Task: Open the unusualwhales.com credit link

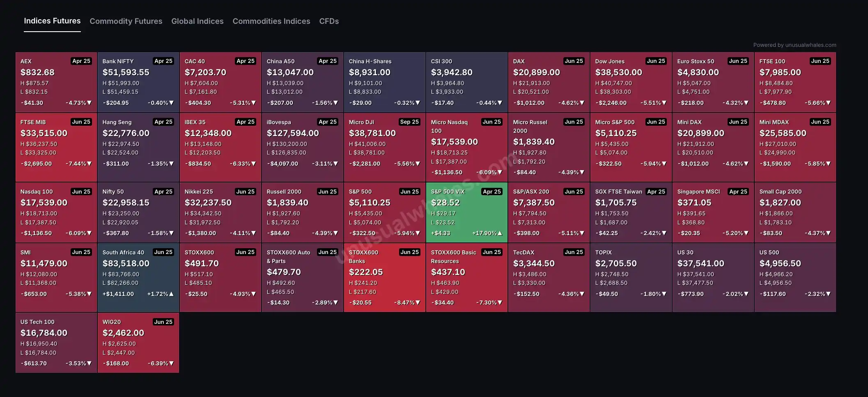Action: (x=795, y=45)
